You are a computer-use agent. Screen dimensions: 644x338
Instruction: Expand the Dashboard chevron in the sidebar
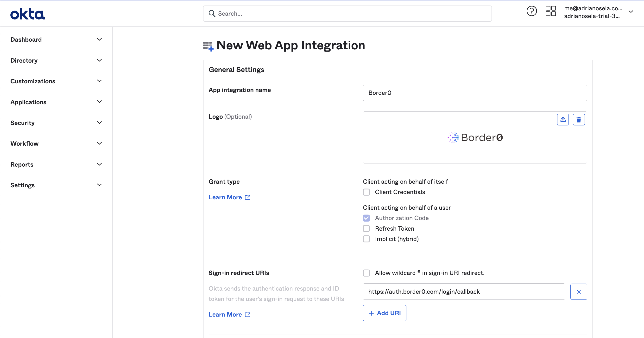pyautogui.click(x=99, y=39)
